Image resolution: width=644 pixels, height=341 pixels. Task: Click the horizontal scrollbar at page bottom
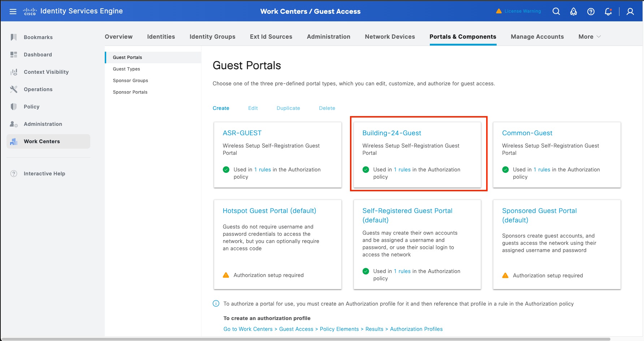(306, 339)
